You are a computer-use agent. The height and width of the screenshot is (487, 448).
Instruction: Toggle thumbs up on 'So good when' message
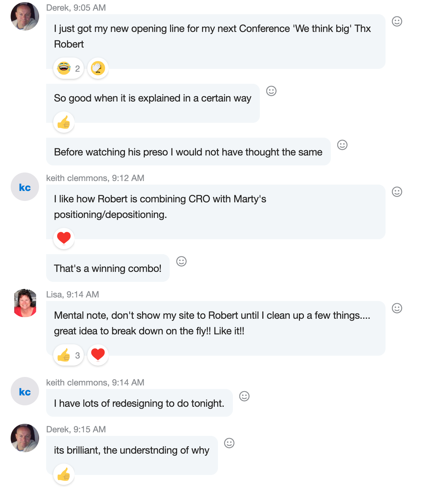coord(64,122)
